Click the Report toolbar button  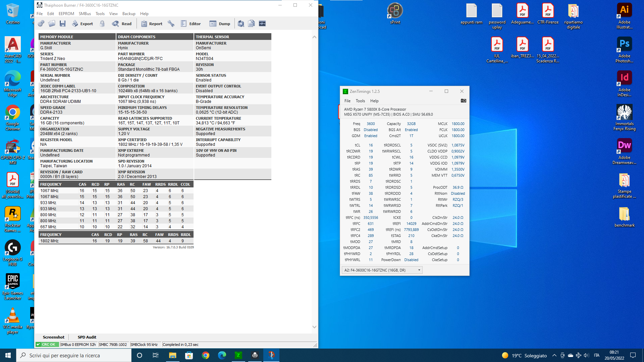click(152, 23)
